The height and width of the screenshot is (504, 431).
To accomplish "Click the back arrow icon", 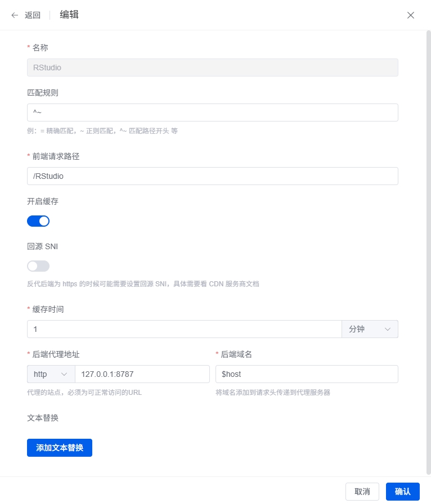I will pyautogui.click(x=15, y=15).
